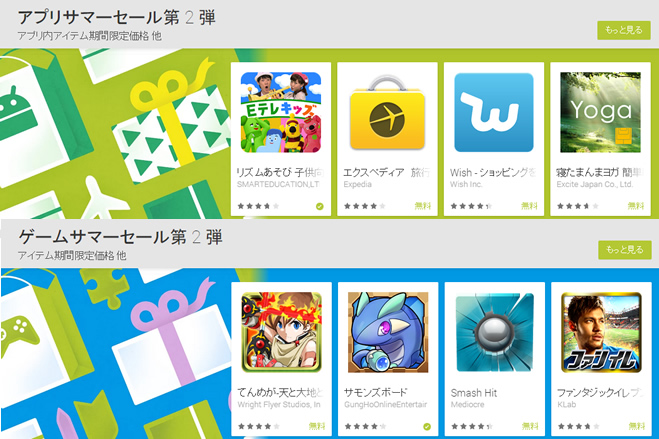Image resolution: width=659 pixels, height=439 pixels.
Task: Open the Eテレキッズ rhythm app icon
Action: (281, 112)
